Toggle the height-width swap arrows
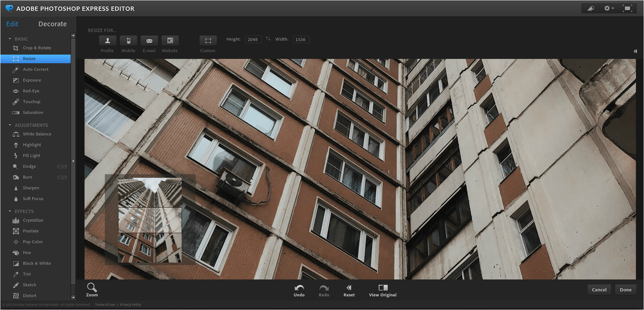644x310 pixels. click(268, 39)
